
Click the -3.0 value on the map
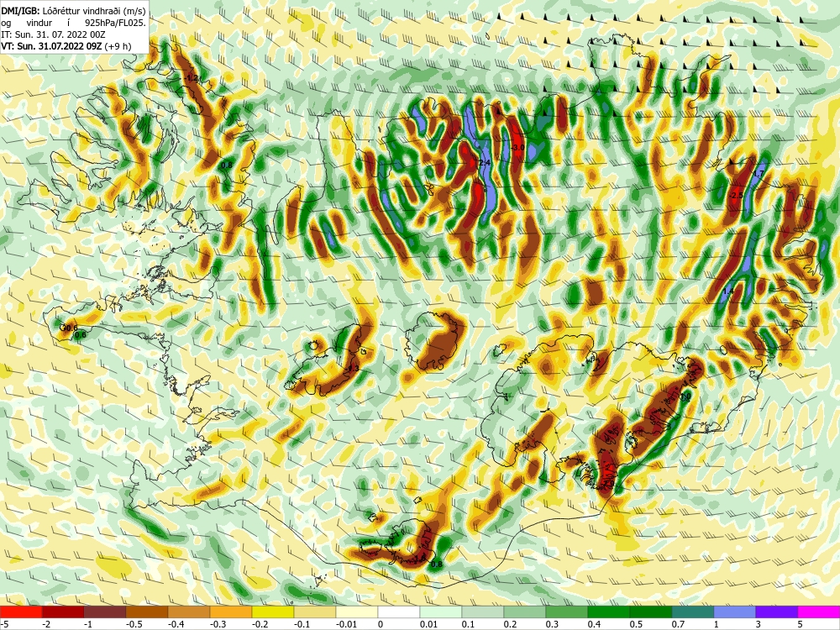[x=518, y=147]
